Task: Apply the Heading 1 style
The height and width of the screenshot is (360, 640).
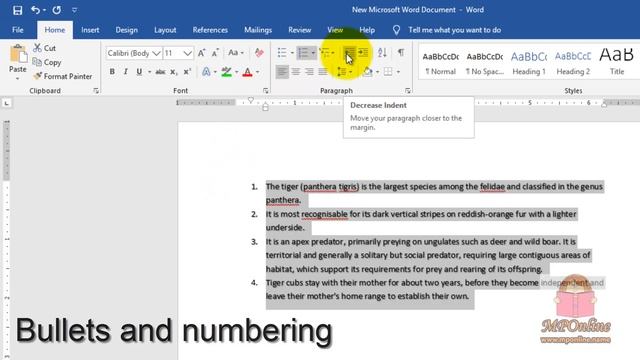Action: point(529,63)
